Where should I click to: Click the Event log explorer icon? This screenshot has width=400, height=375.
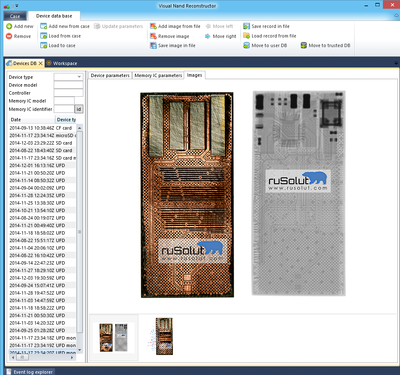9,372
